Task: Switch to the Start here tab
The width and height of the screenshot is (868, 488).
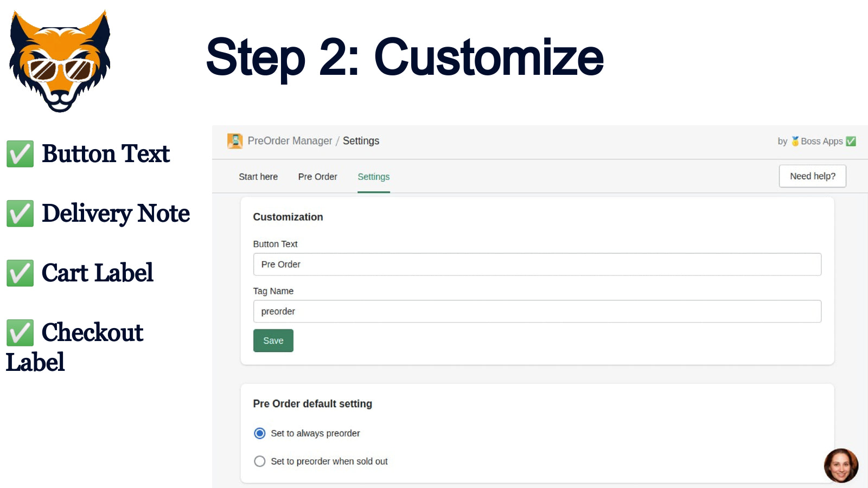Action: click(x=258, y=177)
